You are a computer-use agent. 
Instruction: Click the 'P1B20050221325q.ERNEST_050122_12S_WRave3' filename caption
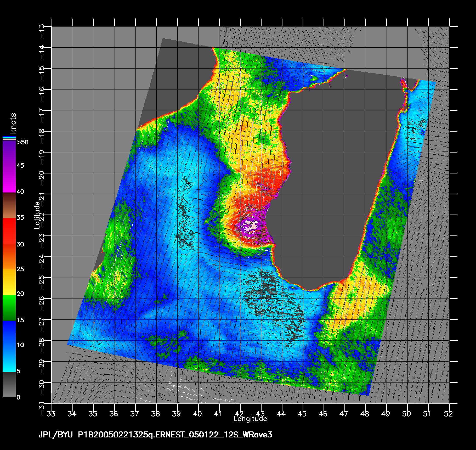tap(175, 435)
